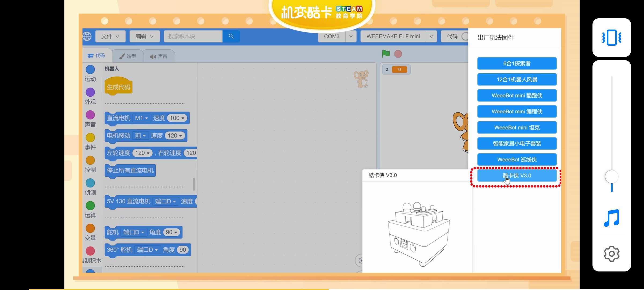644x290 pixels.
Task: Select the 侦测 sensing category circle
Action: pos(90,183)
